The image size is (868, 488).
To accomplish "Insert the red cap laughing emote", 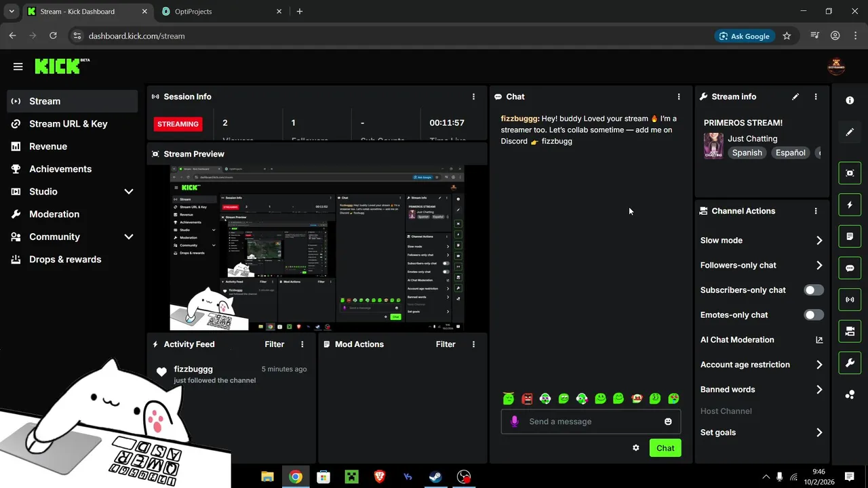I will point(637,399).
